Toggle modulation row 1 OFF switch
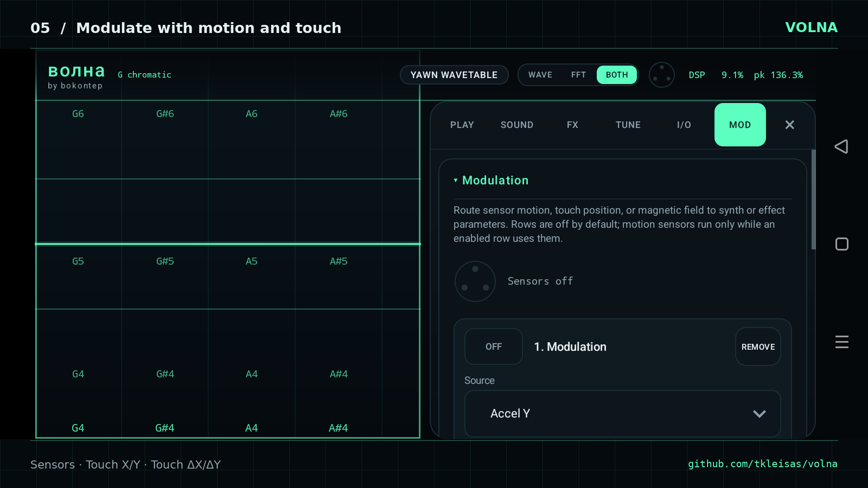The width and height of the screenshot is (868, 488). 493,347
